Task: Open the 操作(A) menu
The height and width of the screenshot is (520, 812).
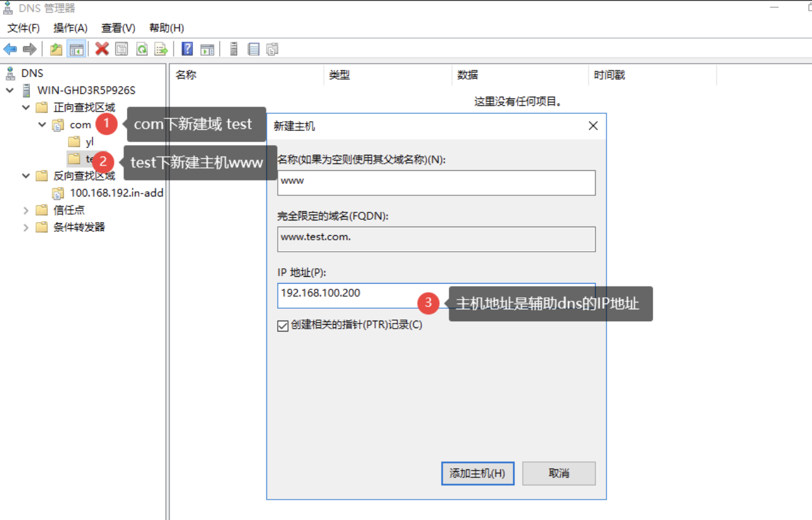Action: (x=71, y=28)
